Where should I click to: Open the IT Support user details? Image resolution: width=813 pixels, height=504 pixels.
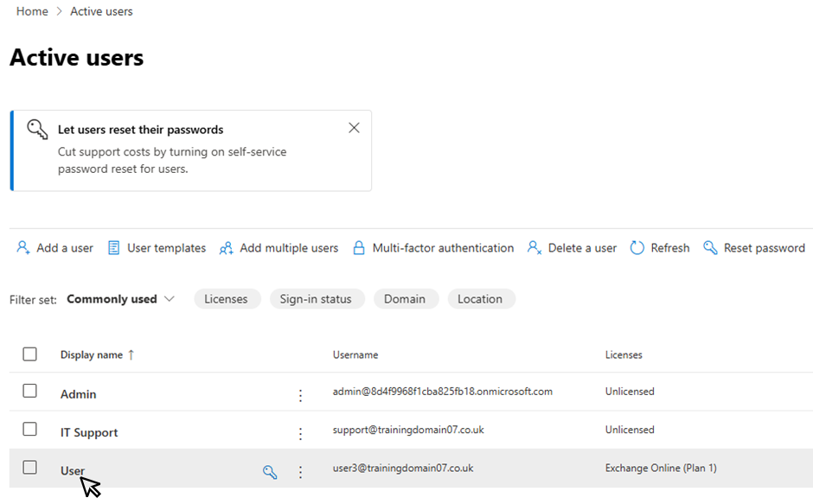pyautogui.click(x=89, y=432)
